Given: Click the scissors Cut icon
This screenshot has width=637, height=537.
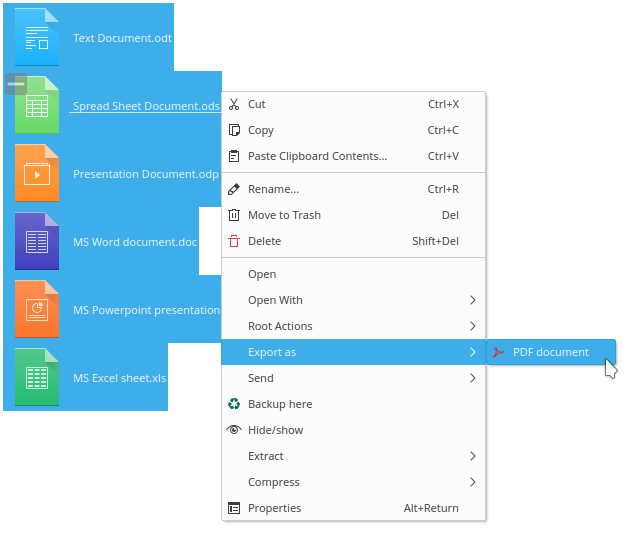Looking at the screenshot, I should (x=234, y=104).
